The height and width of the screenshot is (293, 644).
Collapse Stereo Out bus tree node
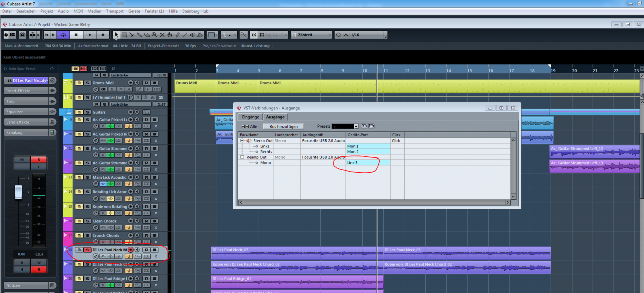point(242,141)
